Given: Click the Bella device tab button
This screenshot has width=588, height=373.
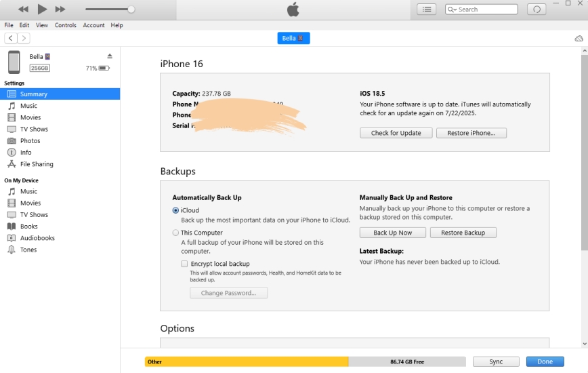Looking at the screenshot, I should point(293,38).
